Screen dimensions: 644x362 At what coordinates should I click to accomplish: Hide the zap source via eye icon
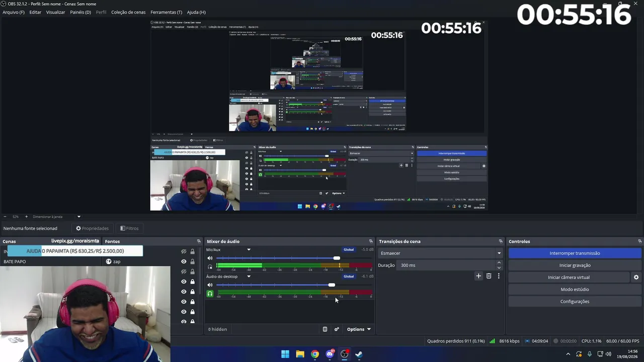tap(184, 261)
